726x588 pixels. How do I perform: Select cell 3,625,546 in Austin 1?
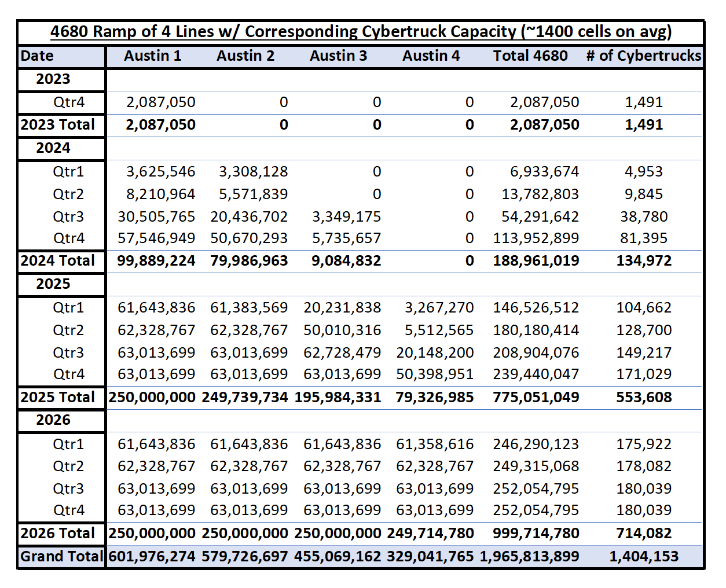(161, 172)
